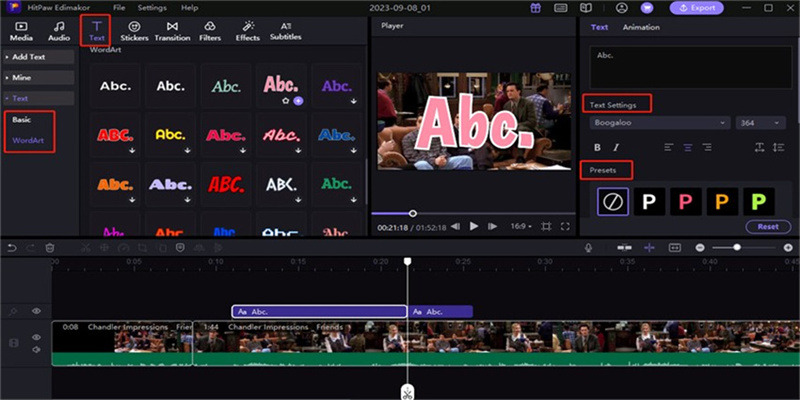Toggle visibility of the text track

coord(36,311)
